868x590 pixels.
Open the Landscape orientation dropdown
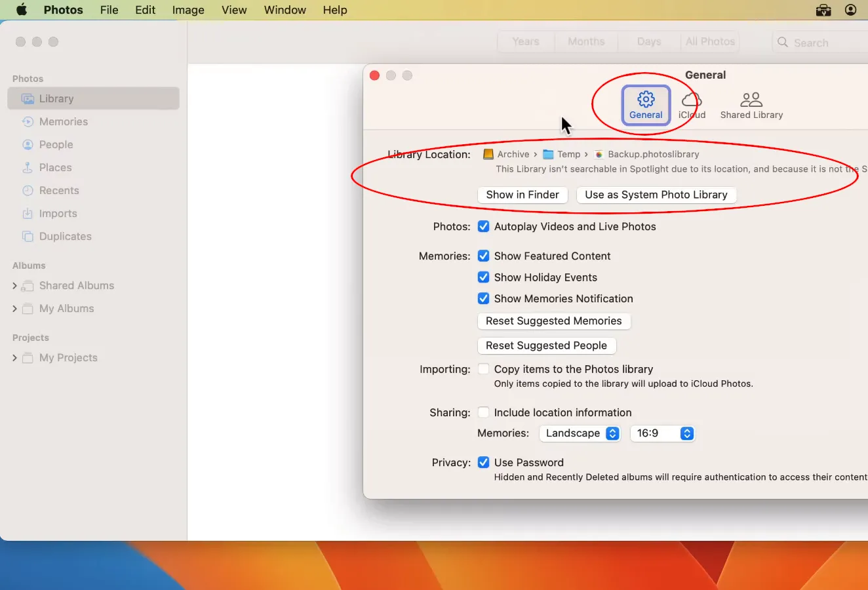(580, 433)
